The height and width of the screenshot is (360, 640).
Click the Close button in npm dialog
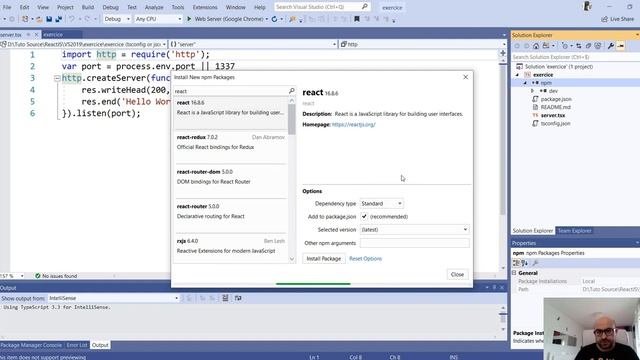click(x=457, y=274)
